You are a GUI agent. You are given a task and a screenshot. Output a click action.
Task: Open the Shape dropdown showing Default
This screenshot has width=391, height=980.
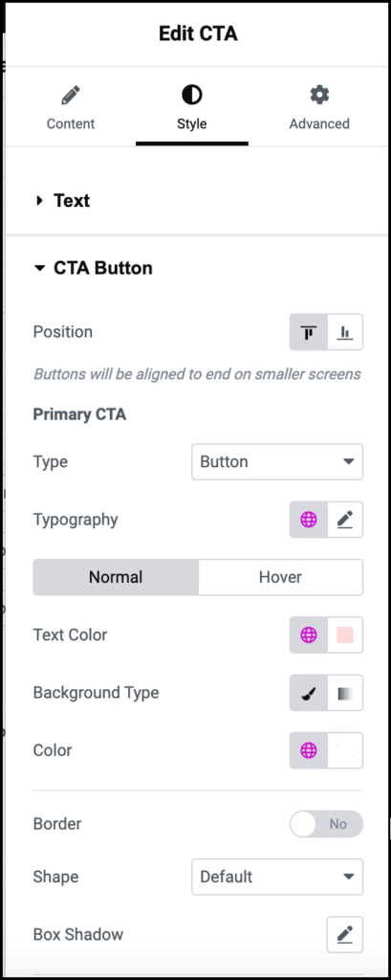pos(277,877)
